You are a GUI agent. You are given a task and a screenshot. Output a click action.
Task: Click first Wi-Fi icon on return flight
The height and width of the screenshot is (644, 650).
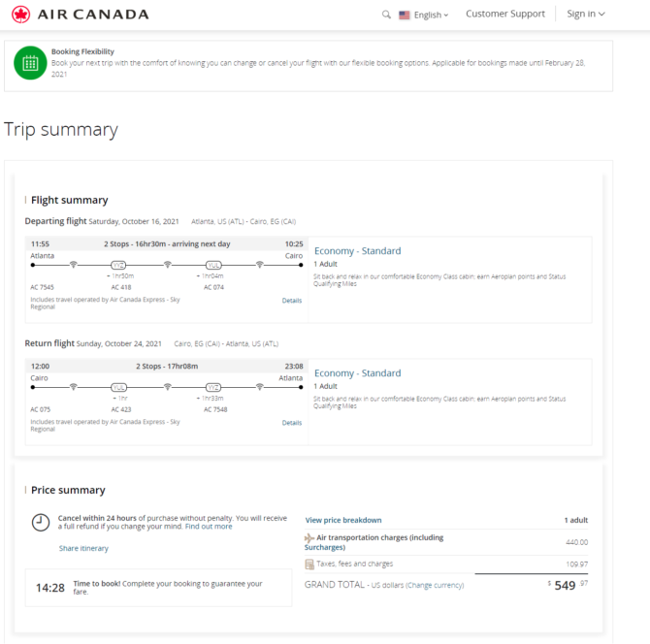point(74,387)
